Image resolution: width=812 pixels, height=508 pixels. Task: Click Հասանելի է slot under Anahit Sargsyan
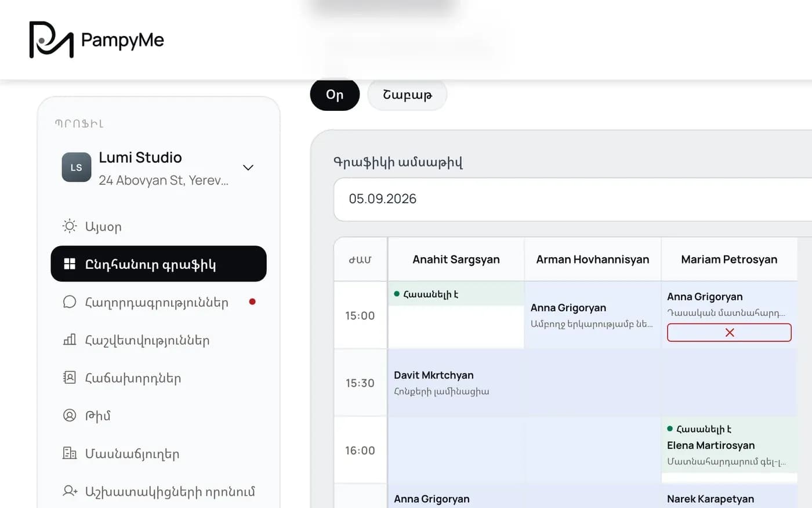tap(456, 294)
